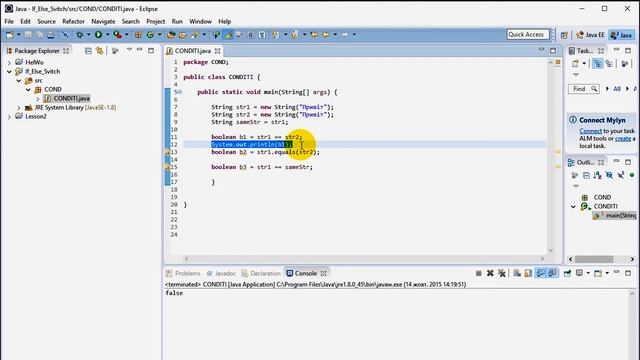640x360 pixels.
Task: Click the New Java Package icon
Action: pyautogui.click(x=138, y=35)
